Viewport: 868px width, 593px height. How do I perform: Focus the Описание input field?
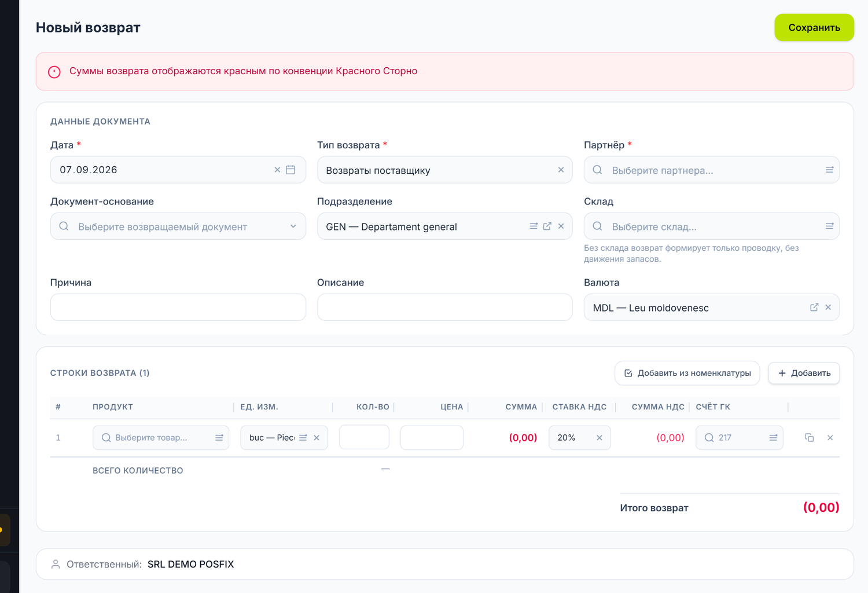click(445, 307)
